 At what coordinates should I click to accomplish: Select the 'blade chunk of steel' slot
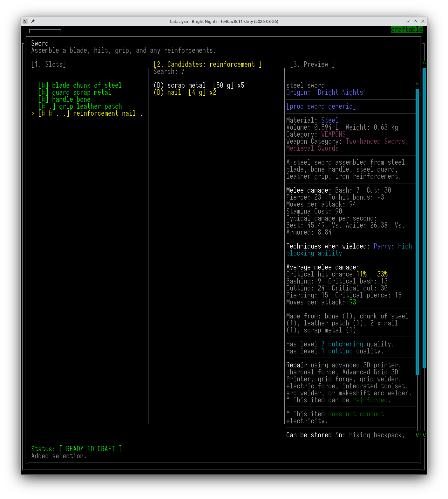(80, 85)
